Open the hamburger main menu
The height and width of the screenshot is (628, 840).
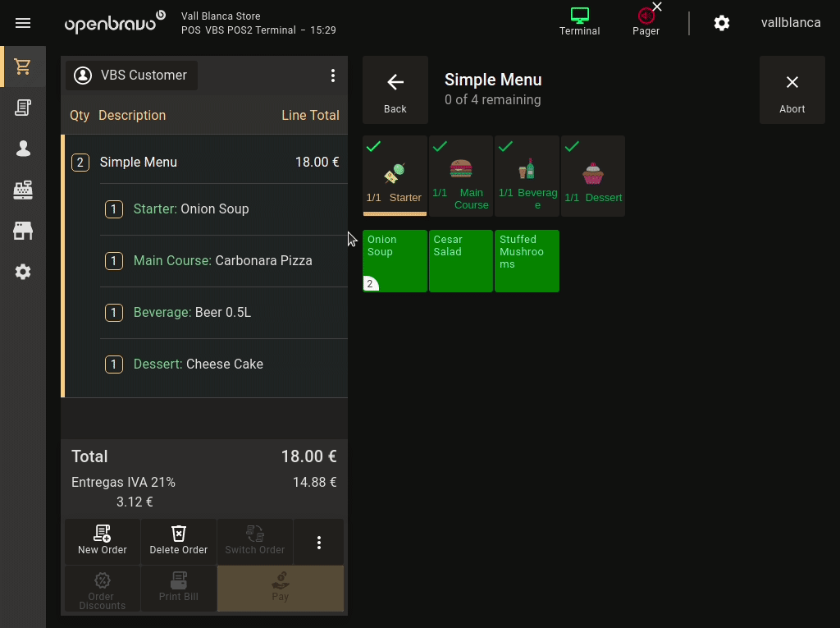click(23, 23)
